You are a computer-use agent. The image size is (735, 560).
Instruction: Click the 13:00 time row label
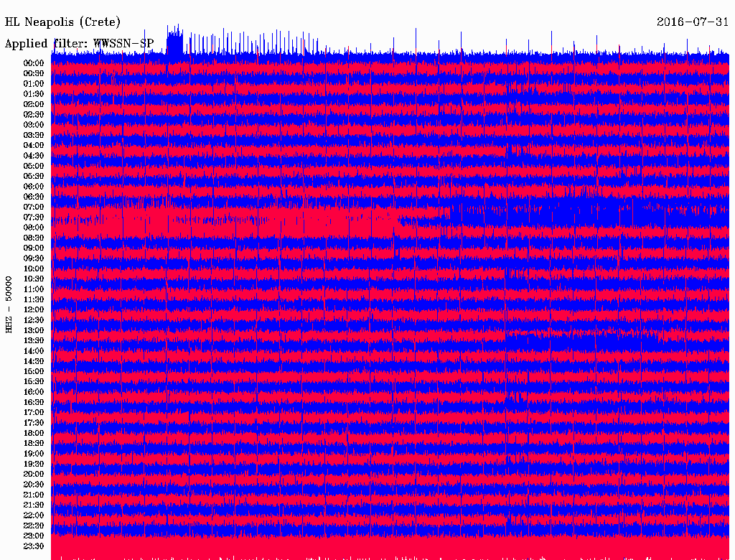[34, 330]
